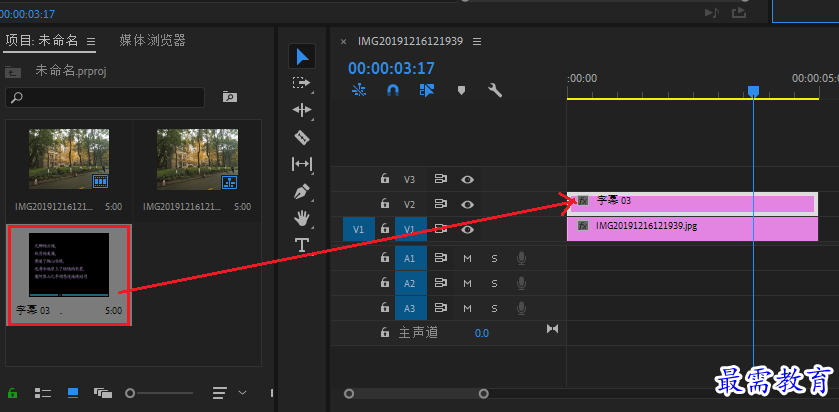Toggle sync lock on A1 track
The image size is (839, 412).
pos(441,258)
